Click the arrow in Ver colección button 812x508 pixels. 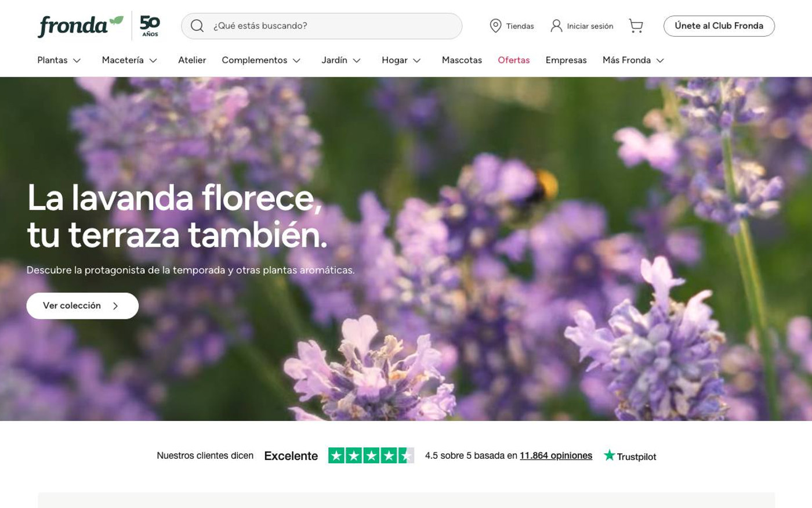pyautogui.click(x=115, y=306)
